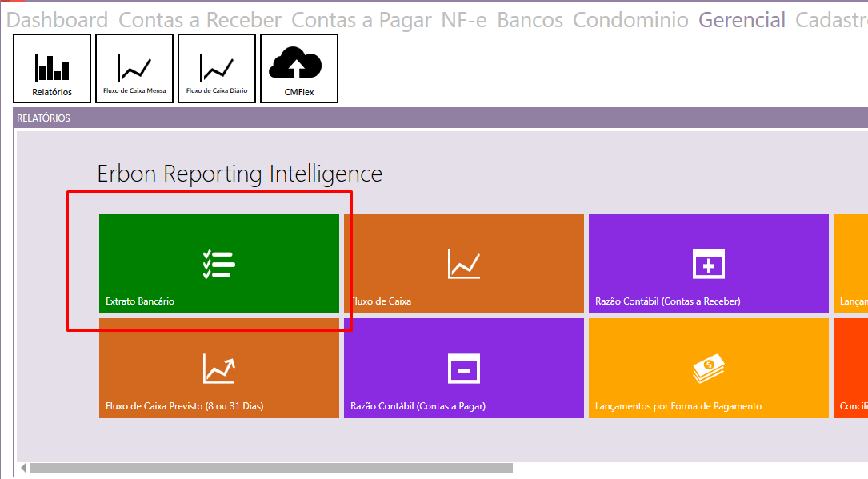Click the horizontal scrollbar thumb
Screen dimensions: 868x479
click(270, 468)
